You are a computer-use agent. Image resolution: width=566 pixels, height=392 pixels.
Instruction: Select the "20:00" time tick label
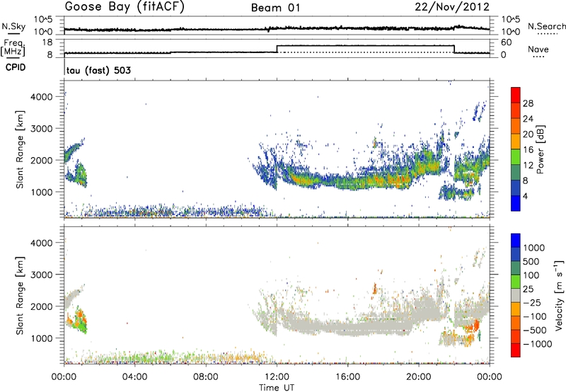point(418,377)
